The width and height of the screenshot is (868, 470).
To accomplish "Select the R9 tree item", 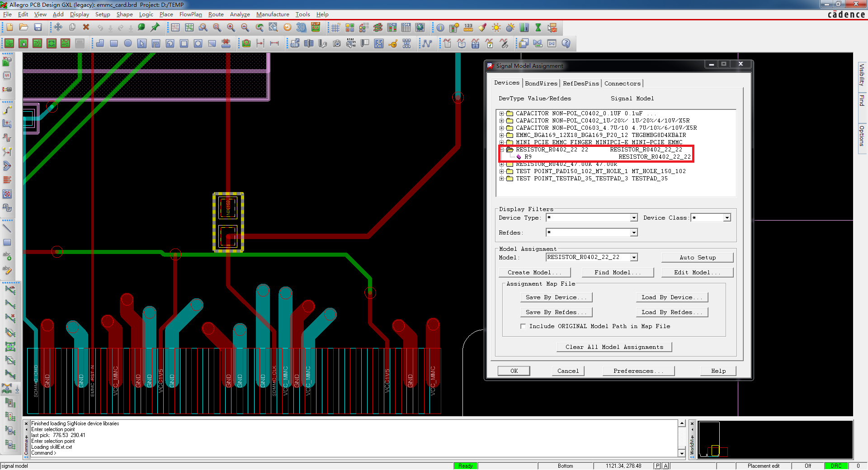I will click(x=528, y=157).
